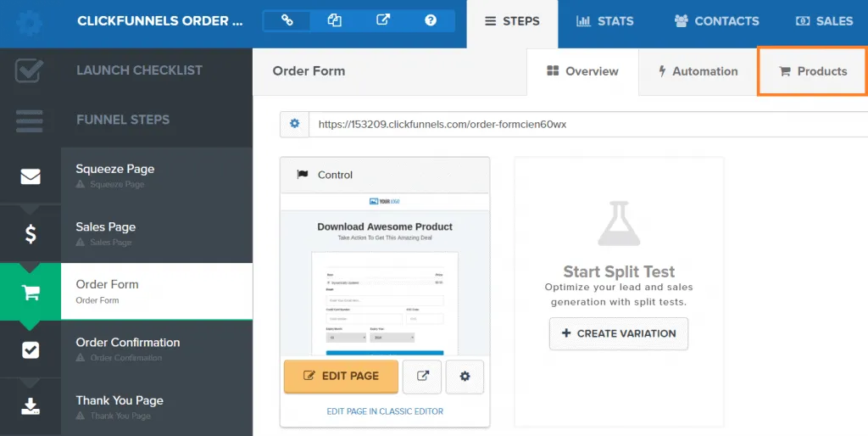The width and height of the screenshot is (868, 436).
Task: Select the Sales Page step
Action: 157,233
